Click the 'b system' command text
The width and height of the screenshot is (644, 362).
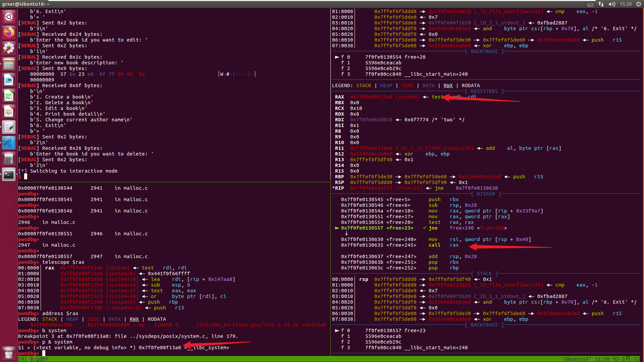click(54, 330)
